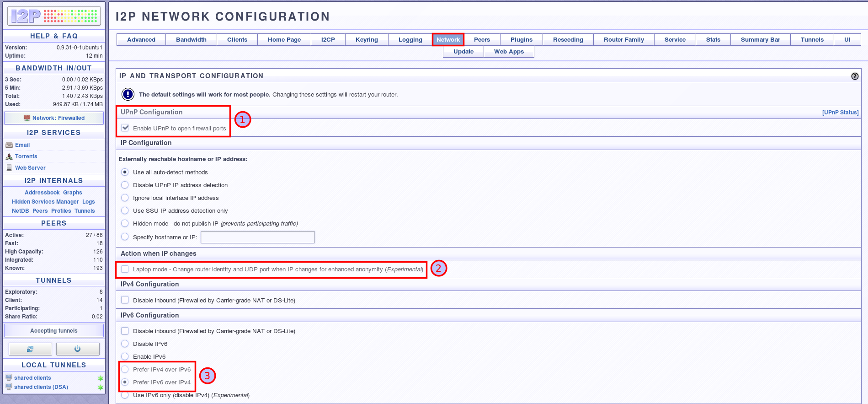
Task: Check IPv4 Disable inbound checkbox
Action: pyautogui.click(x=125, y=300)
